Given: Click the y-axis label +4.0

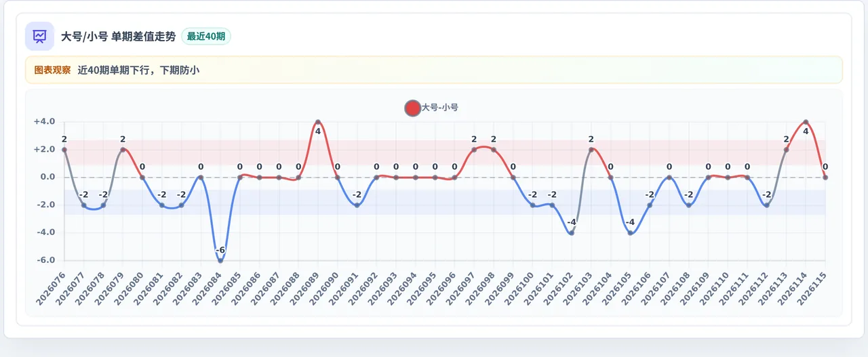Looking at the screenshot, I should tap(44, 122).
